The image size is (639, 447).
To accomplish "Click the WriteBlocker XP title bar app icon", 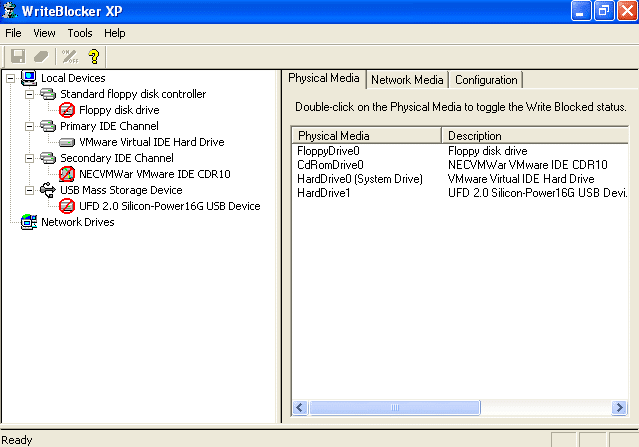I will click(x=9, y=10).
